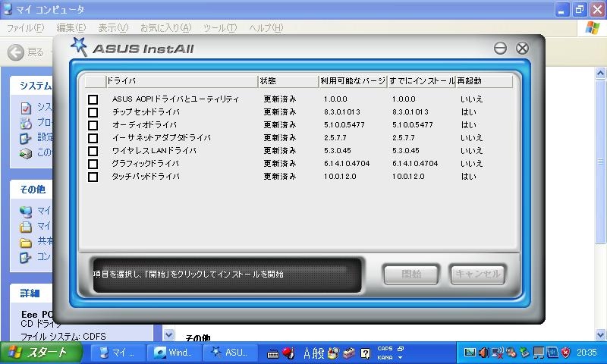Click the その他 task pane header
Viewport: 607px width, 364px height.
click(31, 190)
